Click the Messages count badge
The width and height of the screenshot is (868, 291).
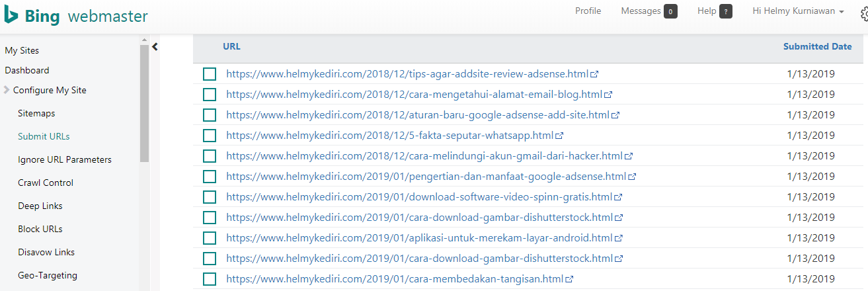(670, 11)
